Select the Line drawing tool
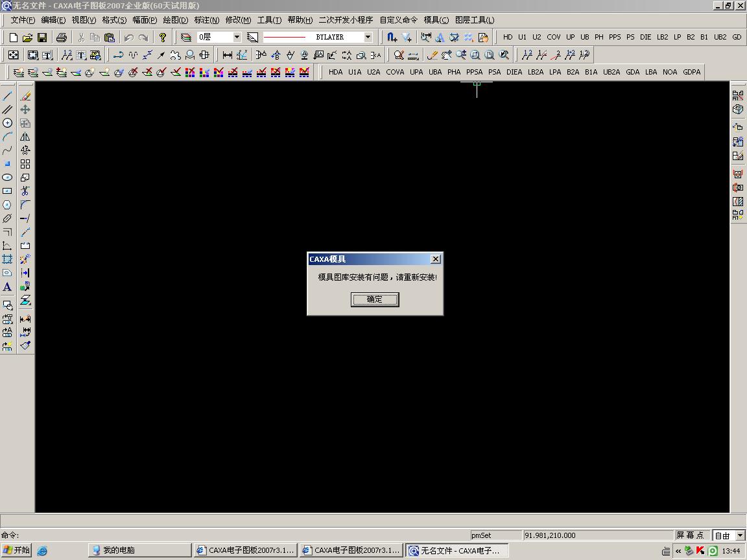 (x=7, y=96)
